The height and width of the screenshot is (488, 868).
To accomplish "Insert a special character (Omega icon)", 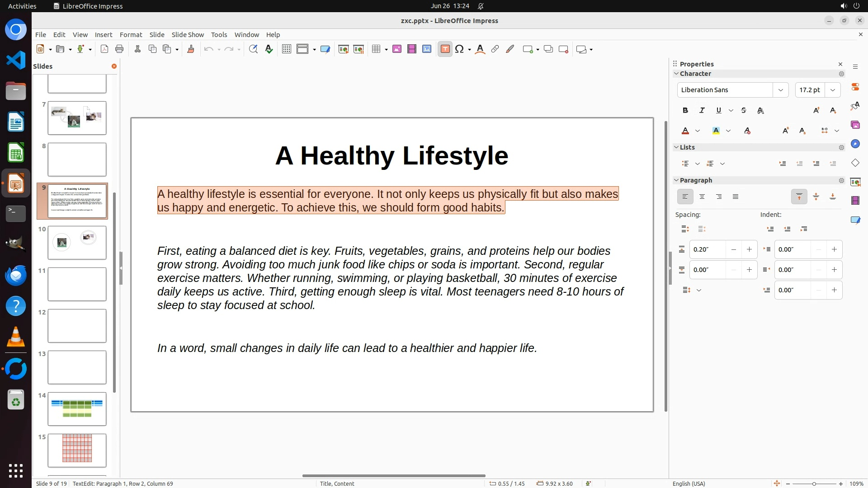I will click(459, 49).
